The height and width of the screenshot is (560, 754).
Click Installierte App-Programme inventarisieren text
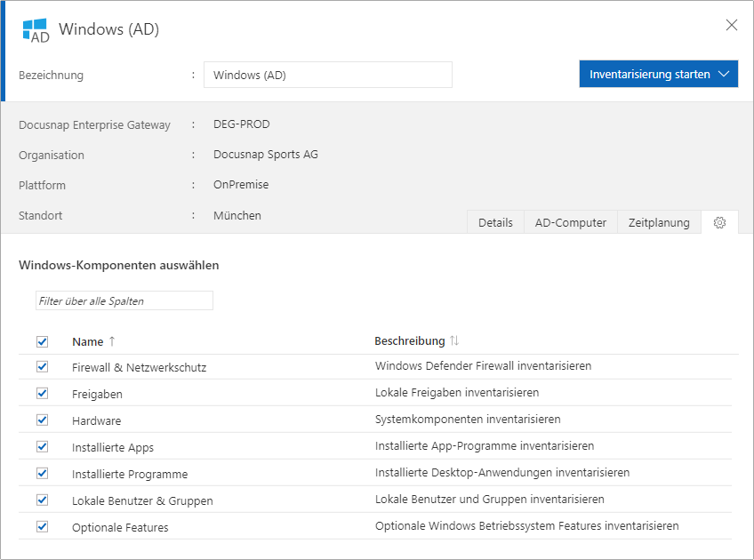click(485, 446)
